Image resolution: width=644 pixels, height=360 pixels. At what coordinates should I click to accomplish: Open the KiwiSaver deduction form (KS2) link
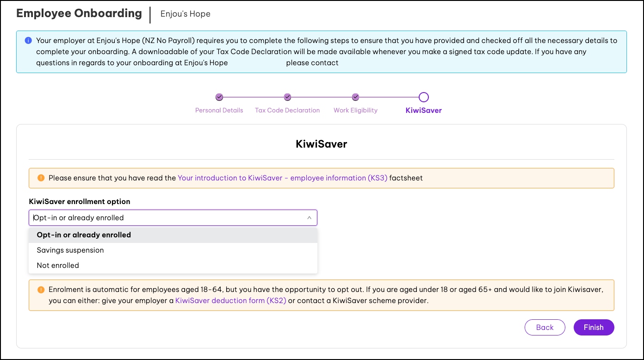pos(230,301)
